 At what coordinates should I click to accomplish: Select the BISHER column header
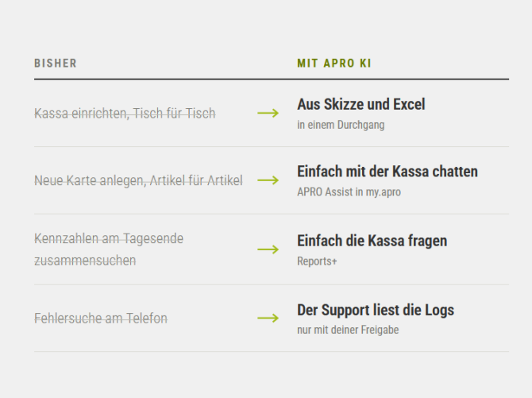(56, 64)
